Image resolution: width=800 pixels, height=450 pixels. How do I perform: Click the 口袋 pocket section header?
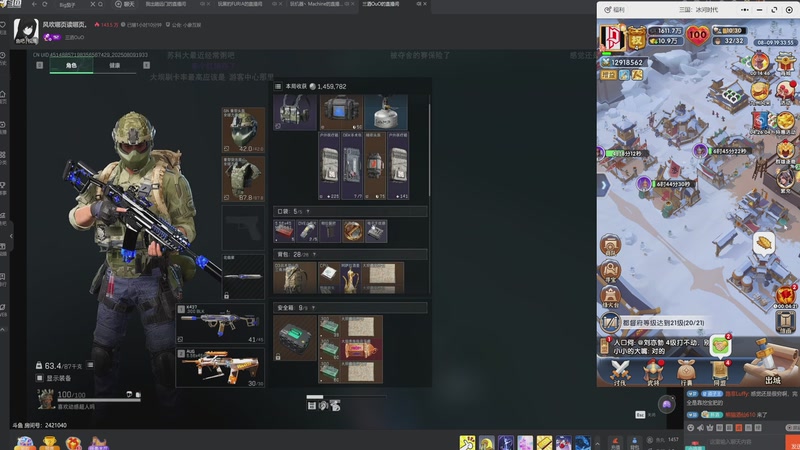[351, 211]
